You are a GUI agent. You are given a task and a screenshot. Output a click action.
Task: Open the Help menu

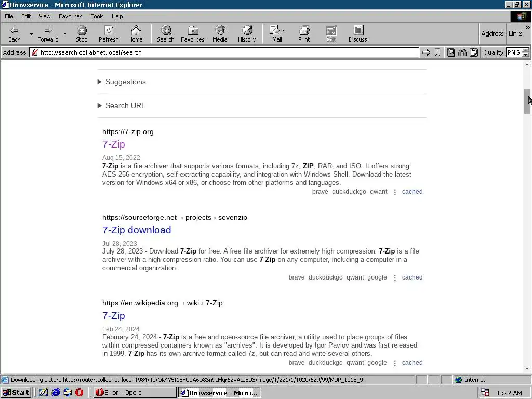(x=117, y=16)
